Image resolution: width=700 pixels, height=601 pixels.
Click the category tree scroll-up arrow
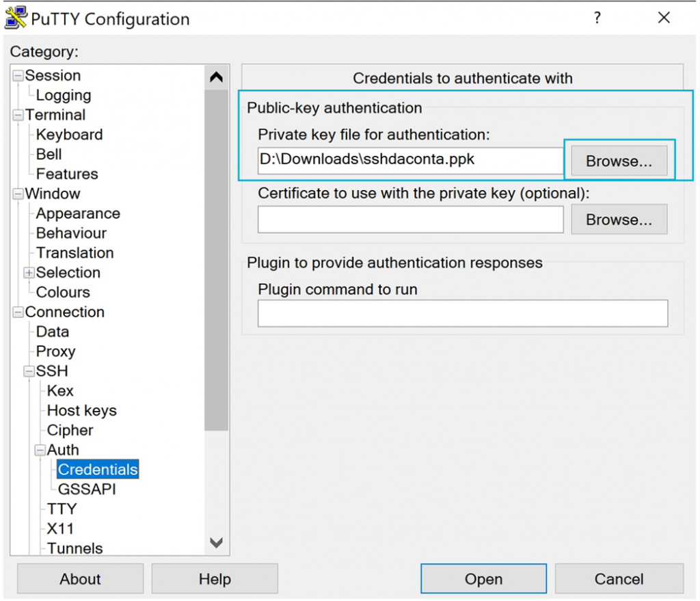coord(217,77)
